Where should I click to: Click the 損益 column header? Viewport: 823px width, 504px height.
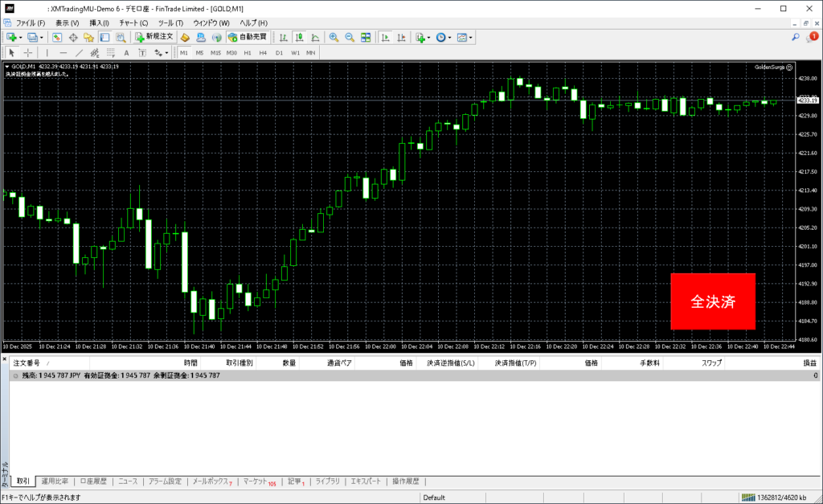coord(809,363)
